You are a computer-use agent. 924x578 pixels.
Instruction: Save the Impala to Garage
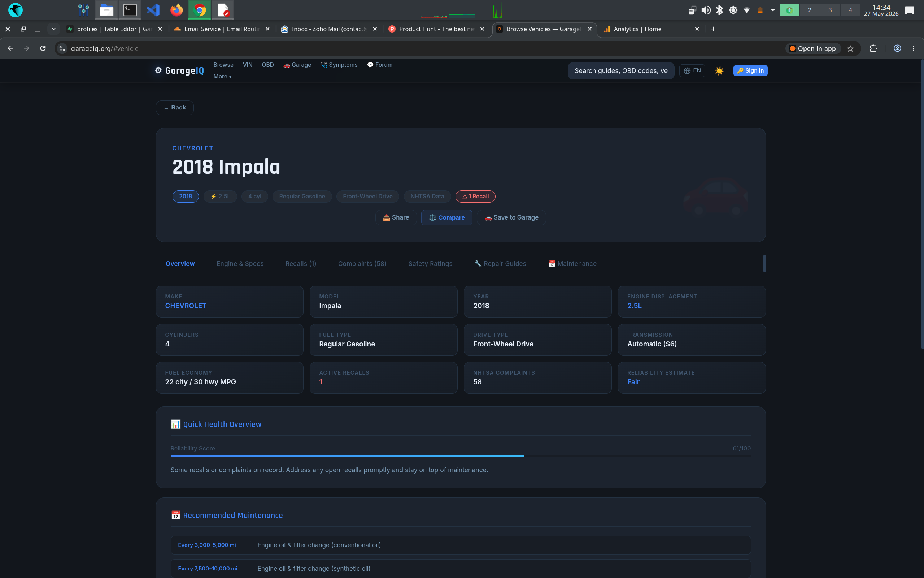point(511,217)
